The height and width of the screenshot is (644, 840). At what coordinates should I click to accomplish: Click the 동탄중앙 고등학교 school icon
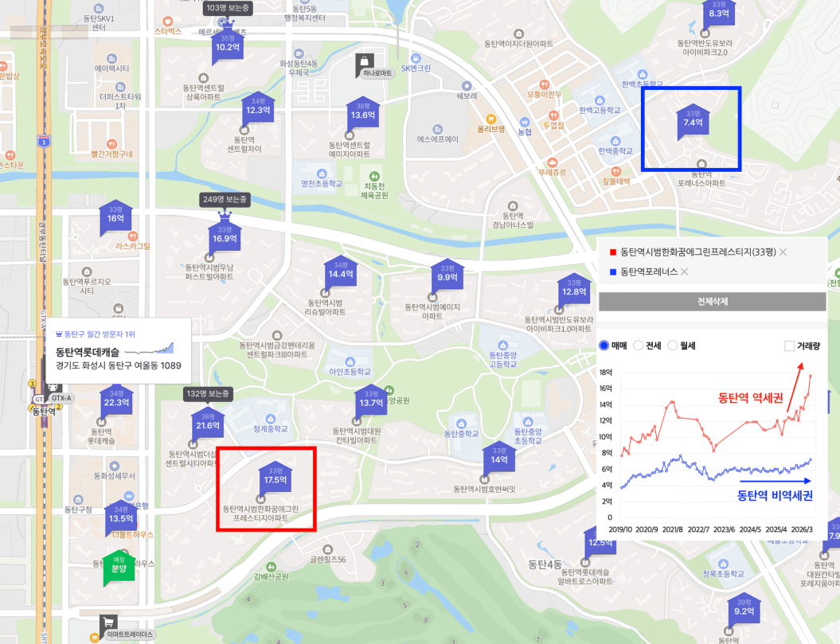pyautogui.click(x=502, y=345)
